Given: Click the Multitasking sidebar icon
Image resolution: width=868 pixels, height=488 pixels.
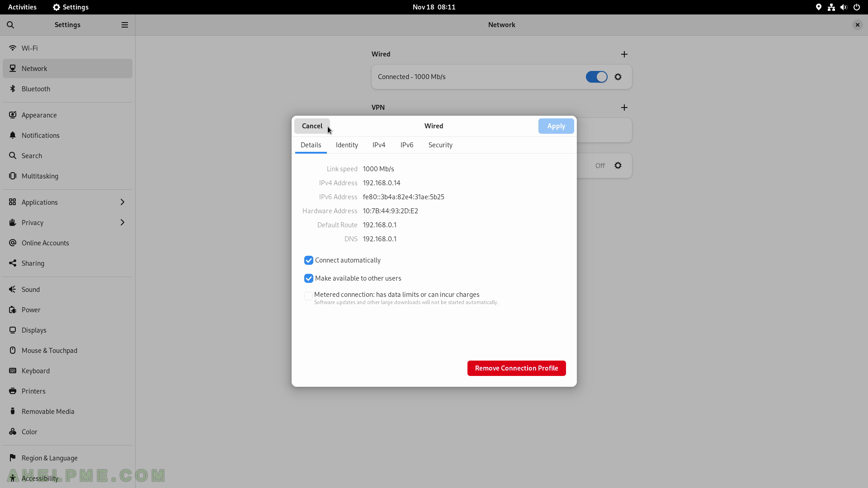Looking at the screenshot, I should coord(13,176).
